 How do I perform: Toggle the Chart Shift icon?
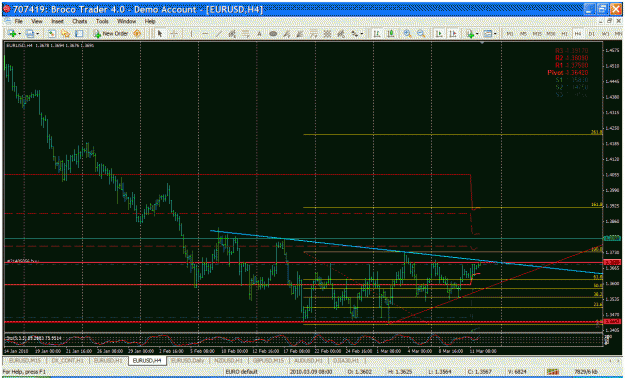point(453,34)
